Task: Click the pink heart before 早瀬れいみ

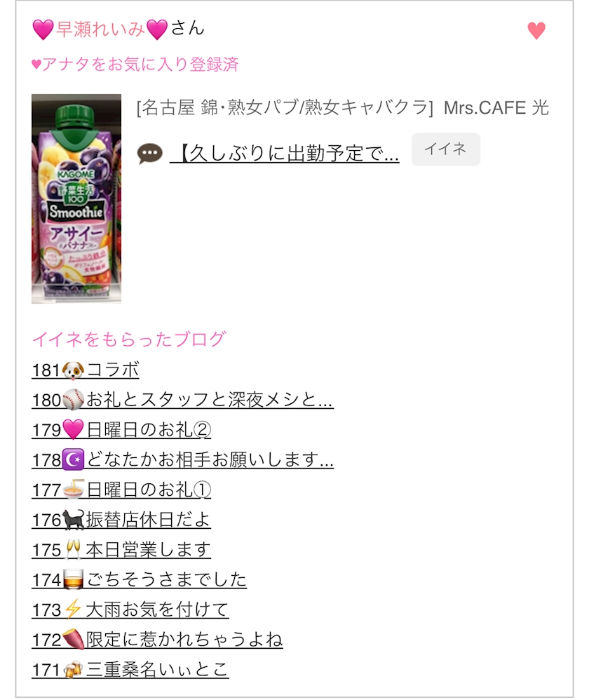Action: [x=43, y=30]
